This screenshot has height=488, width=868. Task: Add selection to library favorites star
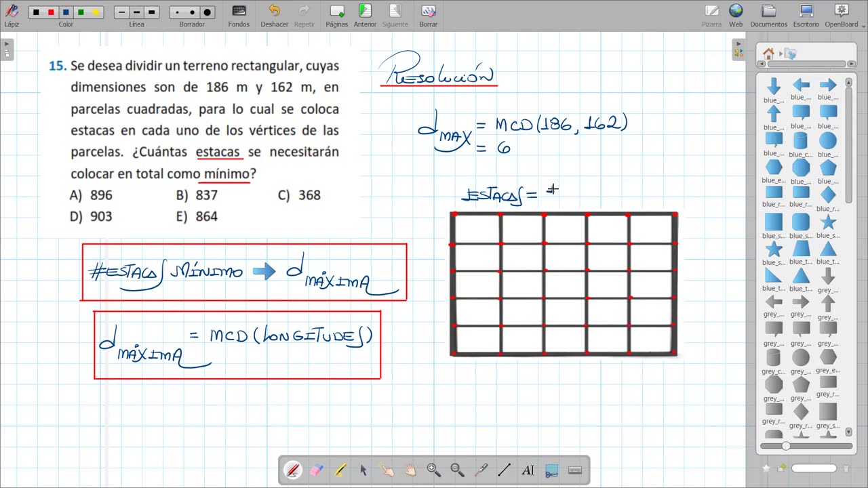coord(766,468)
